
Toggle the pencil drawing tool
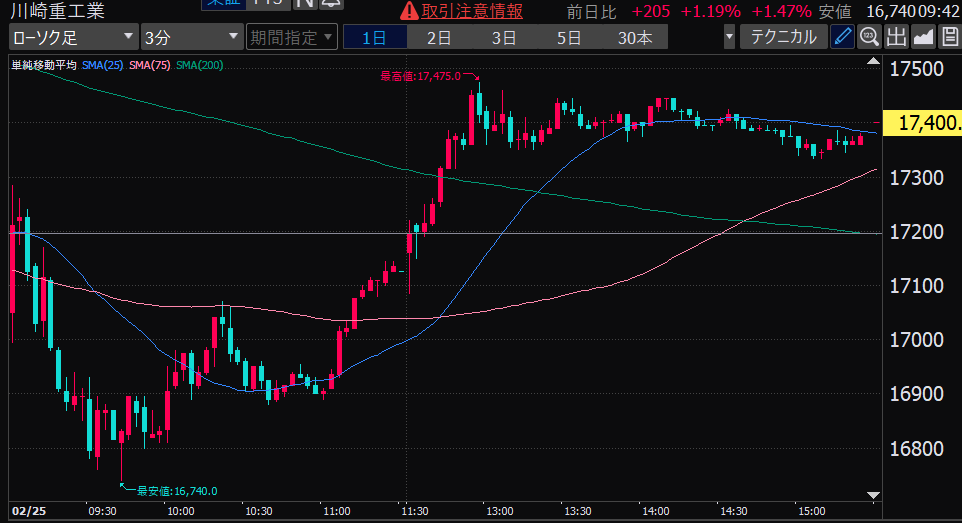(x=843, y=38)
